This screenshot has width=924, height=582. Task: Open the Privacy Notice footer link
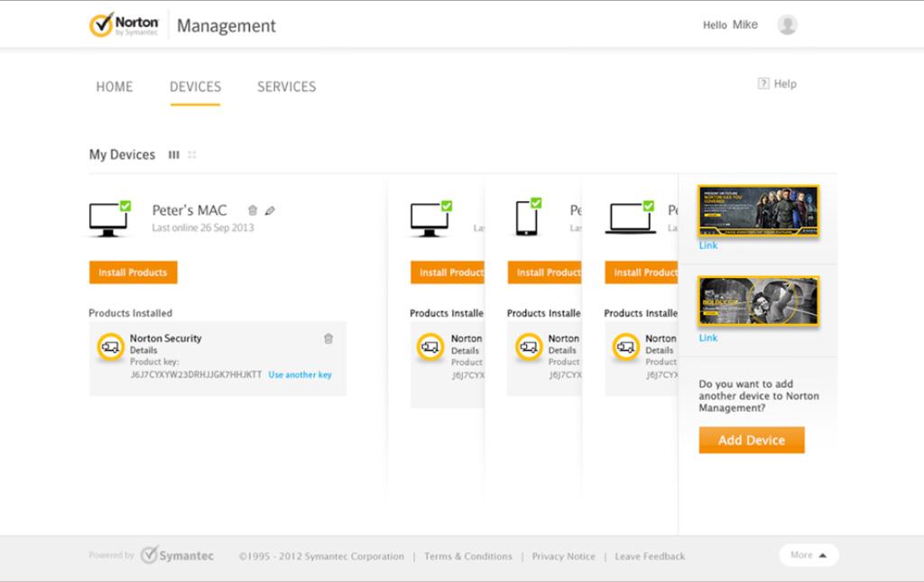563,557
